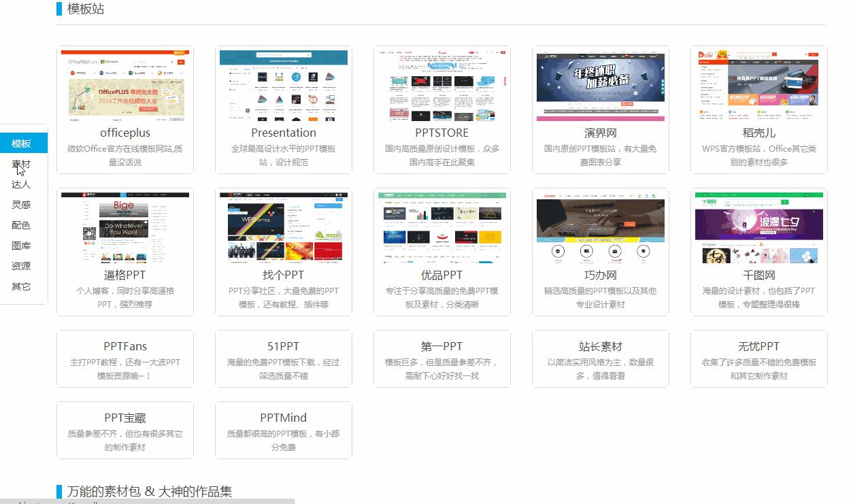This screenshot has width=851, height=504.
Task: Select 达人 from the sidebar
Action: [x=20, y=184]
